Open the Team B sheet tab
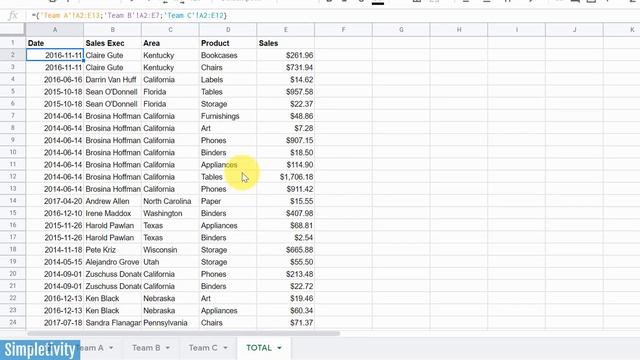The width and height of the screenshot is (640, 360). pos(146,348)
